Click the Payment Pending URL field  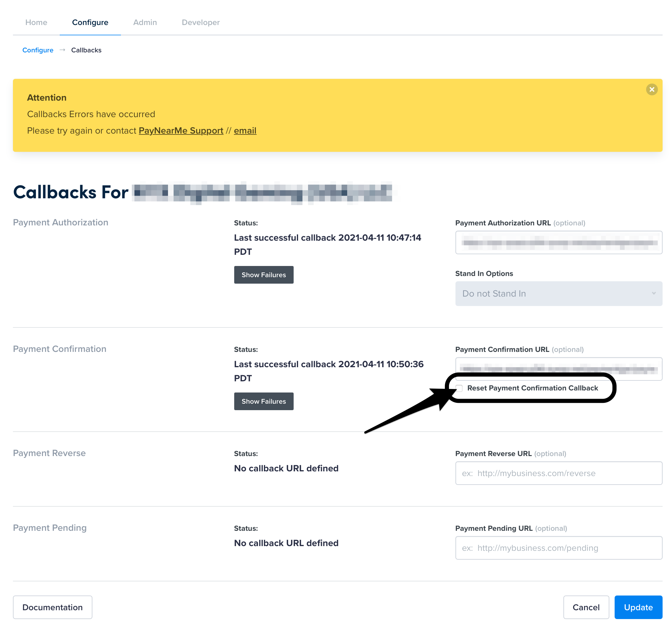click(558, 548)
